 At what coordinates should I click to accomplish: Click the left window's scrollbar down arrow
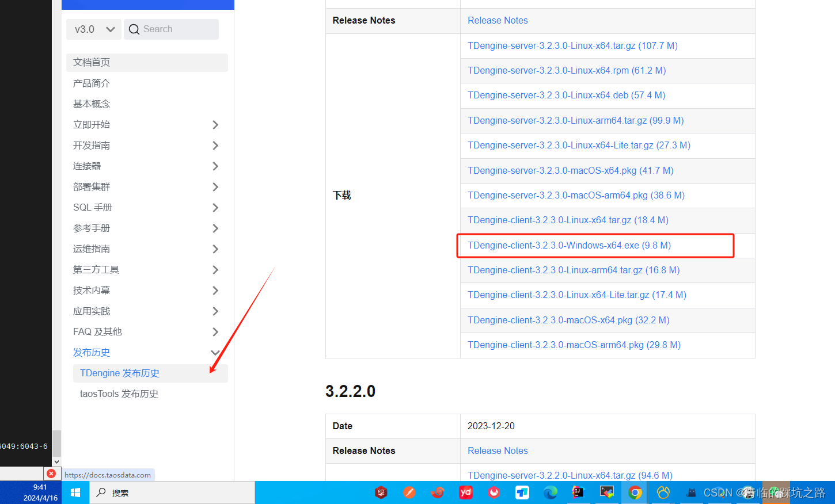pyautogui.click(x=56, y=461)
